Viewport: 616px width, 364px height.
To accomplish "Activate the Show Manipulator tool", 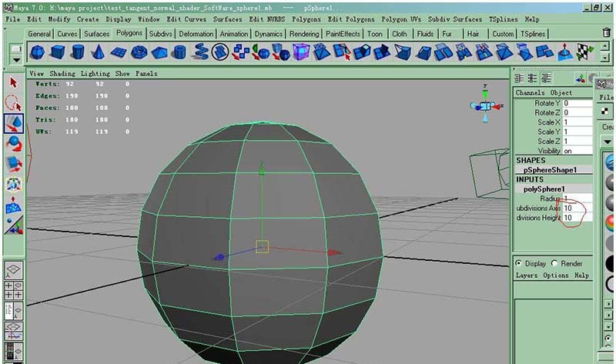I will click(14, 225).
